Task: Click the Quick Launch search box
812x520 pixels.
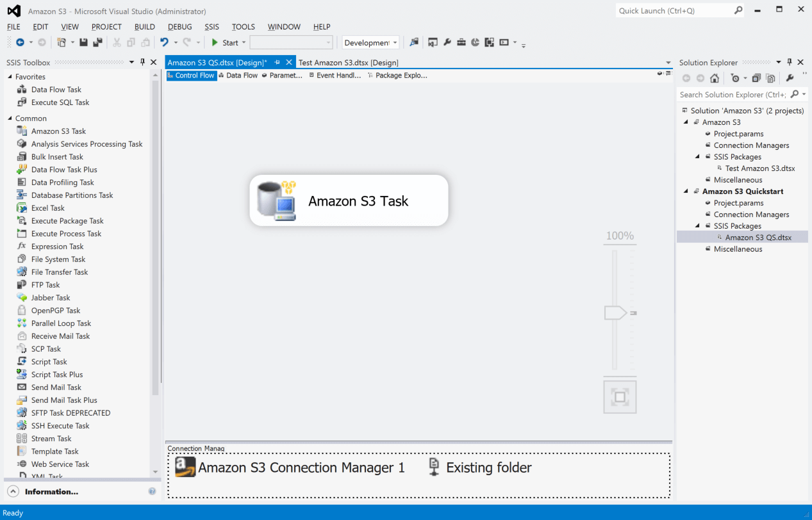Action: point(680,11)
